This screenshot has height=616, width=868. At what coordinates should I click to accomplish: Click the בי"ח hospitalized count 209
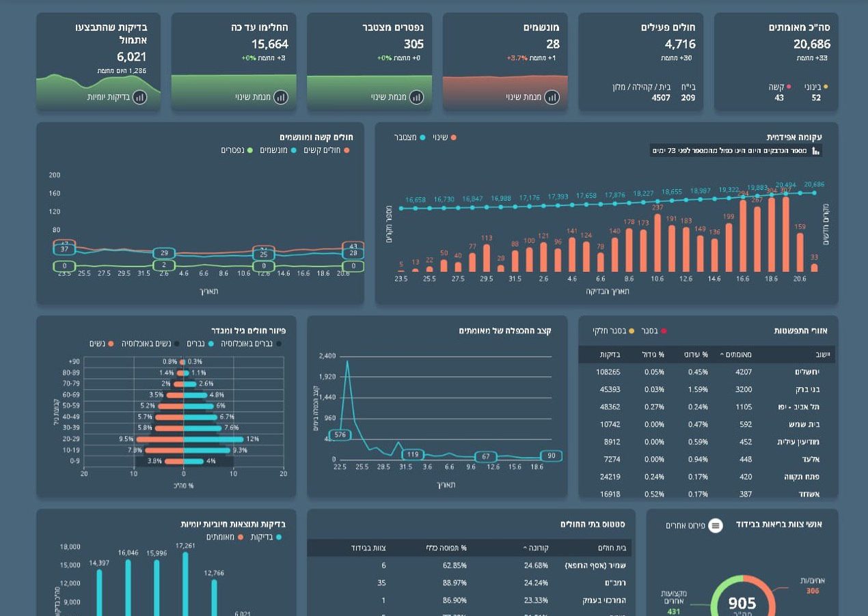pos(688,98)
